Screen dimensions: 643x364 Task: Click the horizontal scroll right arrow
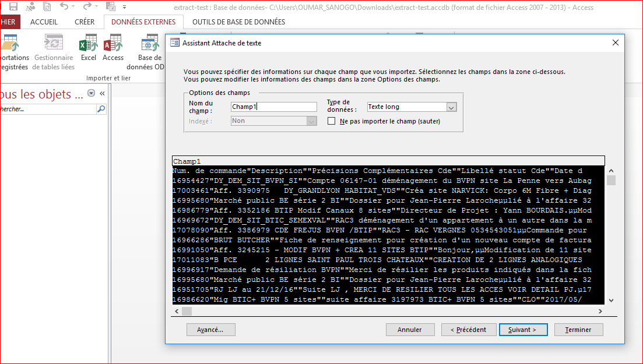pos(600,311)
